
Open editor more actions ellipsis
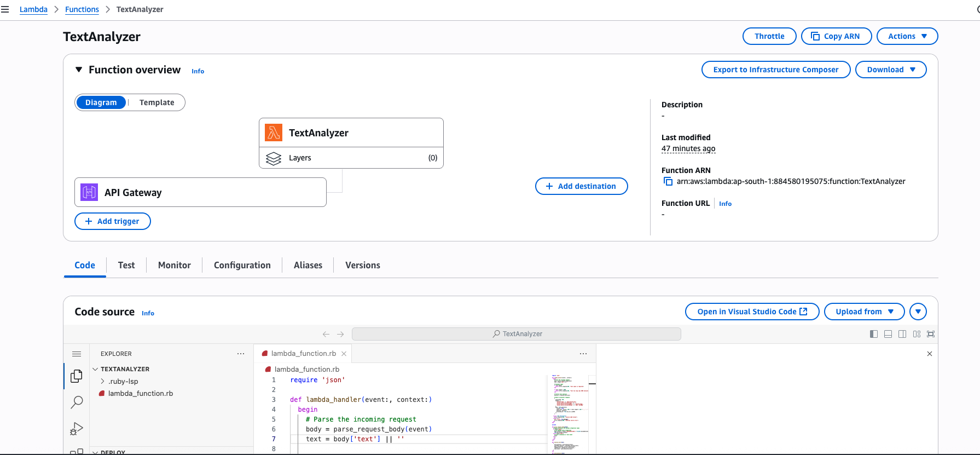coord(583,354)
